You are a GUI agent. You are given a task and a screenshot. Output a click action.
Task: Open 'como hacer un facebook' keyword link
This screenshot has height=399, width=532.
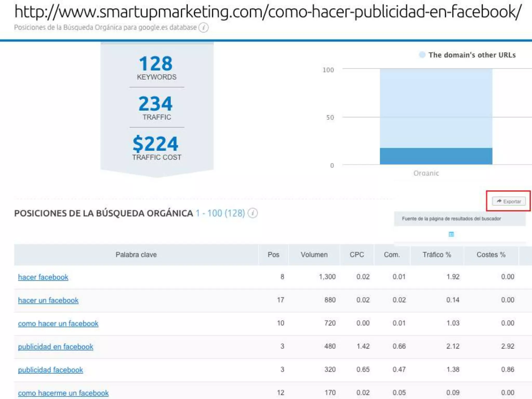click(58, 323)
